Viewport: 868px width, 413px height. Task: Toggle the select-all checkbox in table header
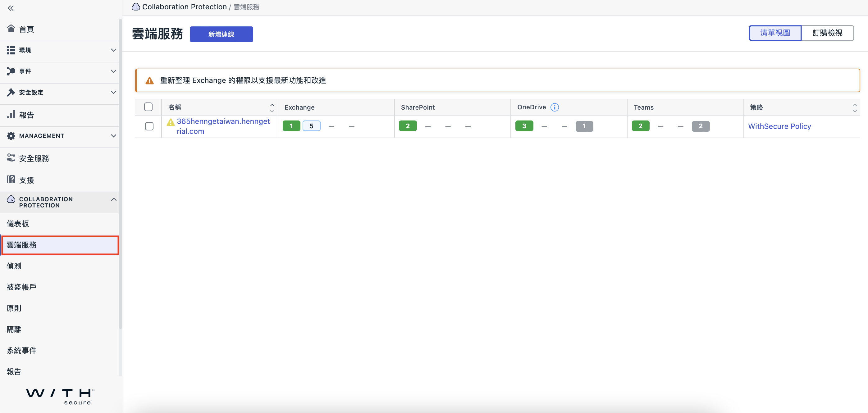pos(148,107)
